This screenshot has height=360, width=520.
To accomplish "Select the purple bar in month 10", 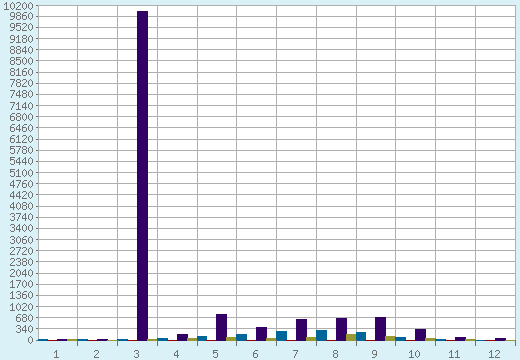I will coord(420,335).
